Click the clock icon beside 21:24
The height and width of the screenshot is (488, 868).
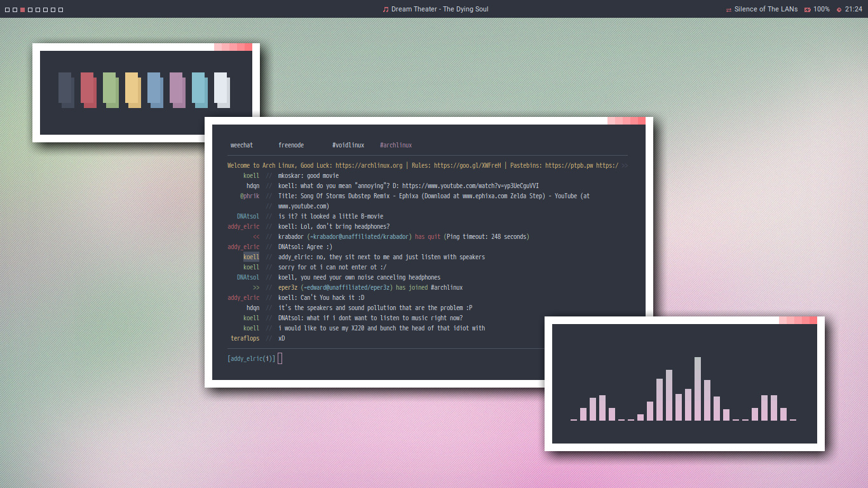pyautogui.click(x=839, y=10)
